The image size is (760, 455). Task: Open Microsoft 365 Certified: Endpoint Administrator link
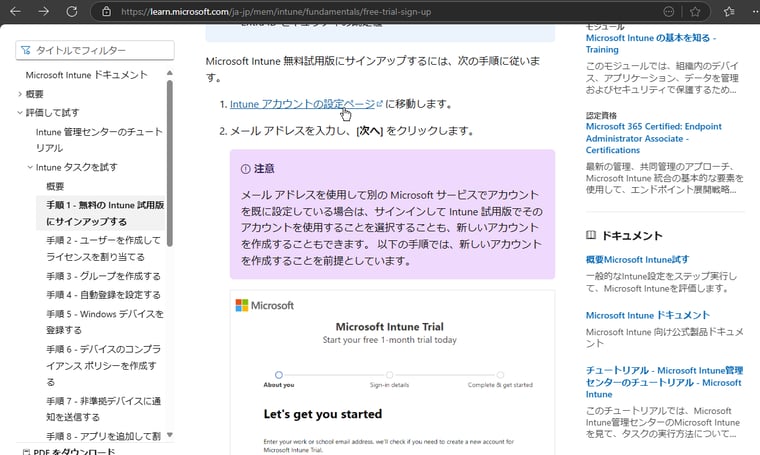(653, 138)
